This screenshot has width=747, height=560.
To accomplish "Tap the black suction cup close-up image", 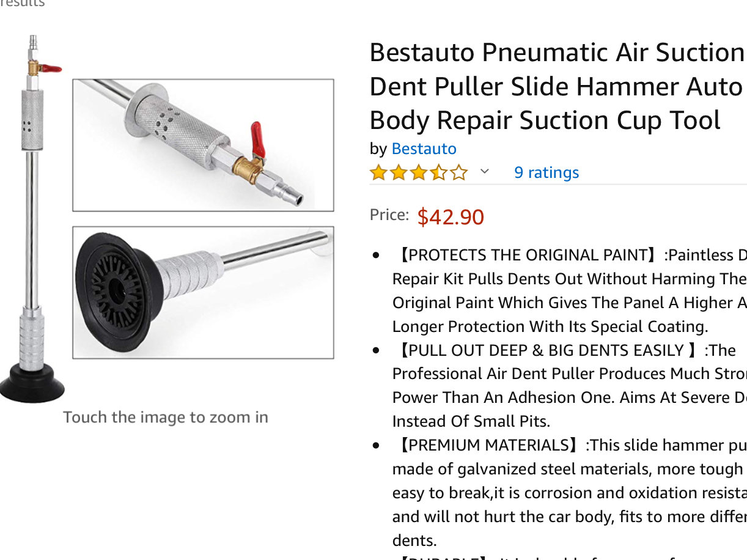I will [x=203, y=292].
